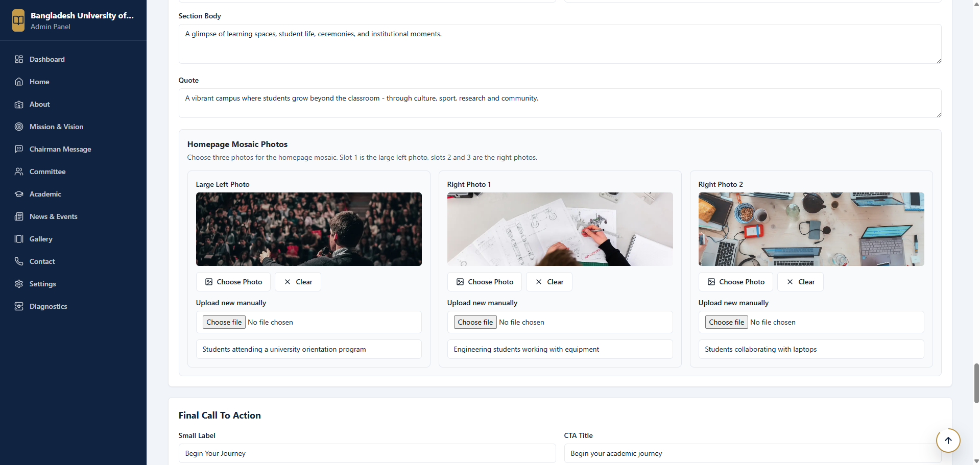Click image icon in Right Photo 1's Choose Photo

point(460,282)
